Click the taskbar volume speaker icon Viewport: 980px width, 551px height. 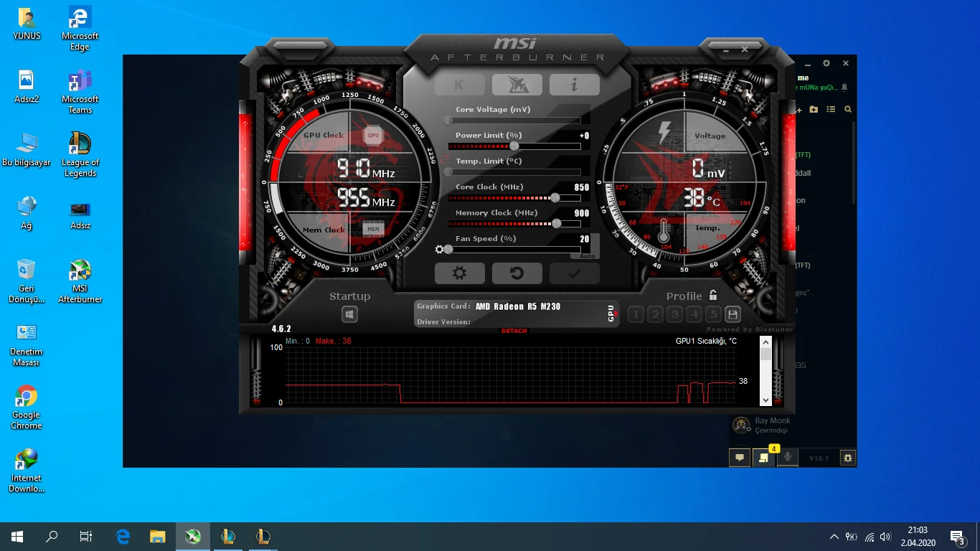pyautogui.click(x=885, y=537)
